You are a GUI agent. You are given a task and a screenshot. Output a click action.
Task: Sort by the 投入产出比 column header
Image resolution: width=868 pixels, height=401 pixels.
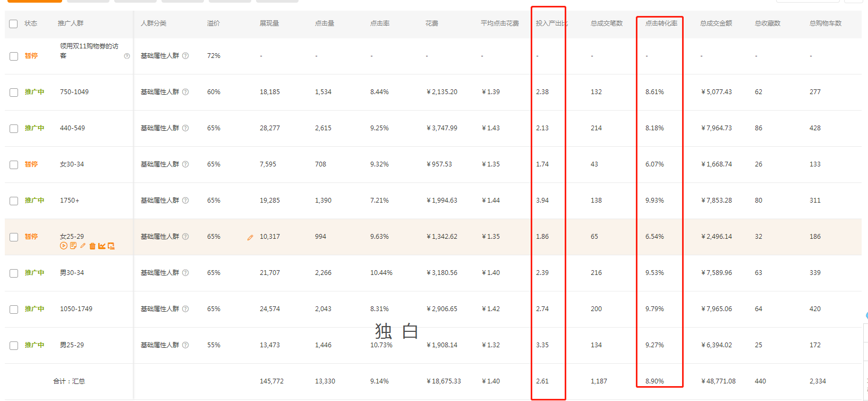point(551,23)
